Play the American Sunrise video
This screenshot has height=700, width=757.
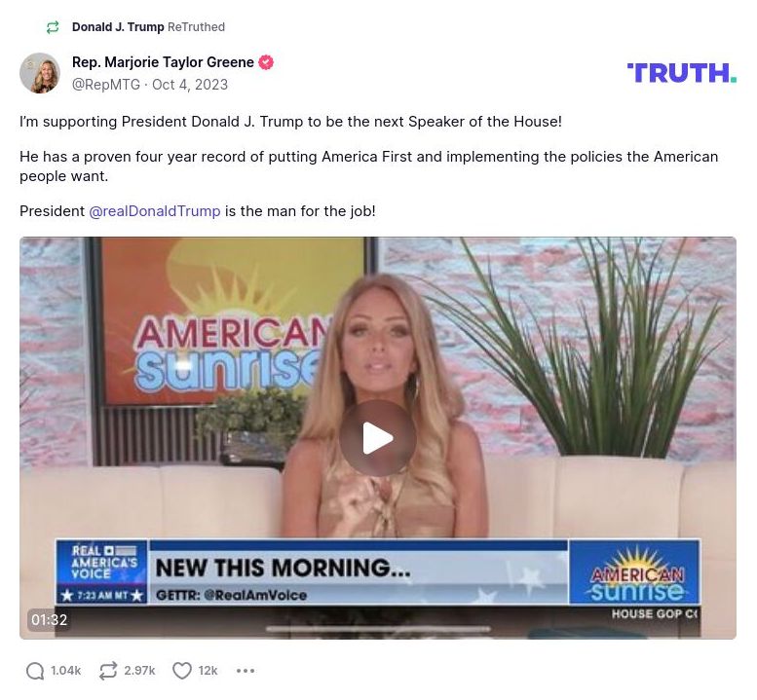[377, 438]
